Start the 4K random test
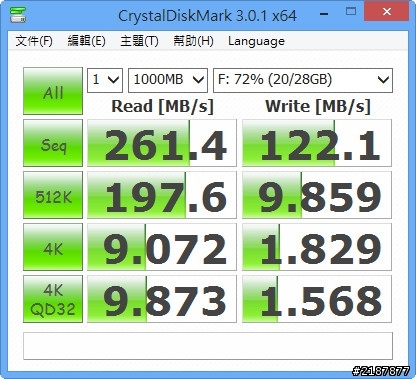The width and height of the screenshot is (416, 379). point(53,247)
